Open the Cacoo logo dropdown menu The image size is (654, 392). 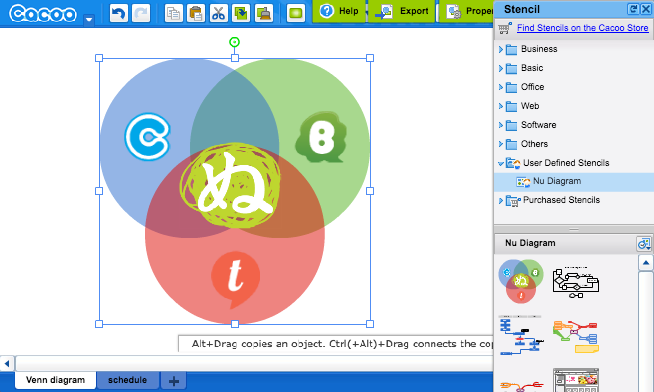[x=89, y=19]
